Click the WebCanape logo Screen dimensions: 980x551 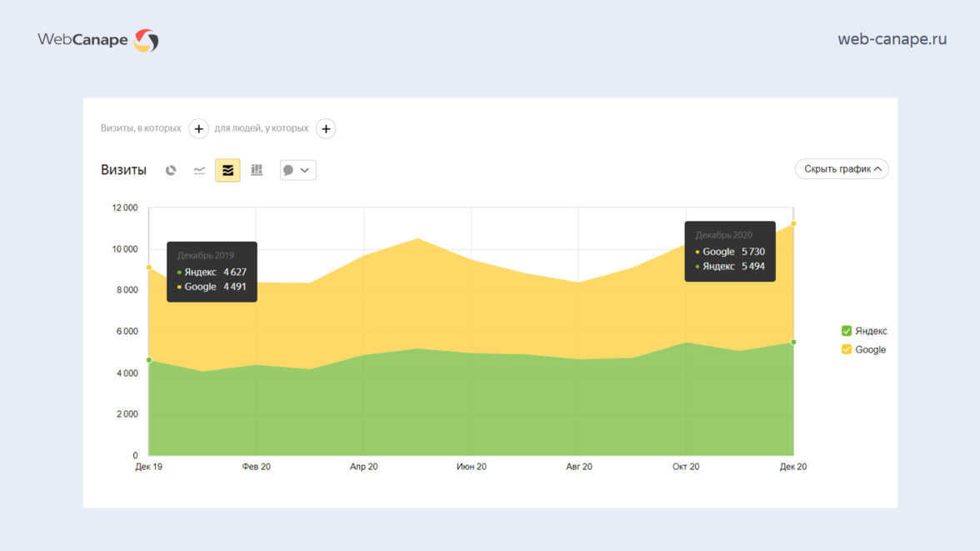97,40
